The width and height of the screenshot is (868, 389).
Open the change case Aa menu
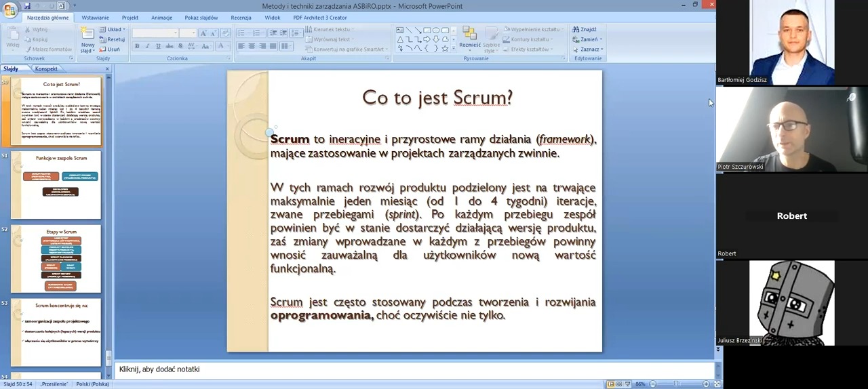coord(205,46)
